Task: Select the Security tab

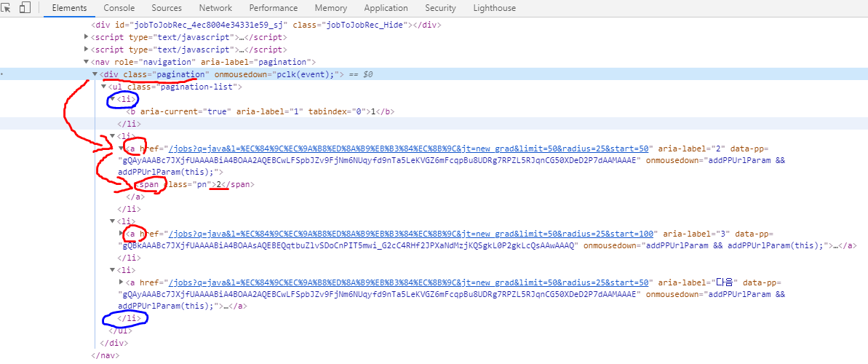Action: (x=441, y=8)
